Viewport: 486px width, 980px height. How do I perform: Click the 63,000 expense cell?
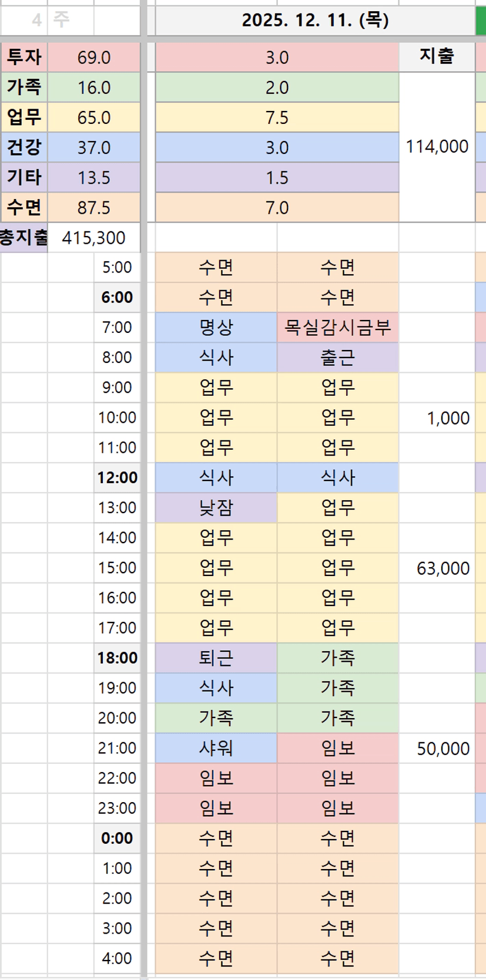point(443,568)
